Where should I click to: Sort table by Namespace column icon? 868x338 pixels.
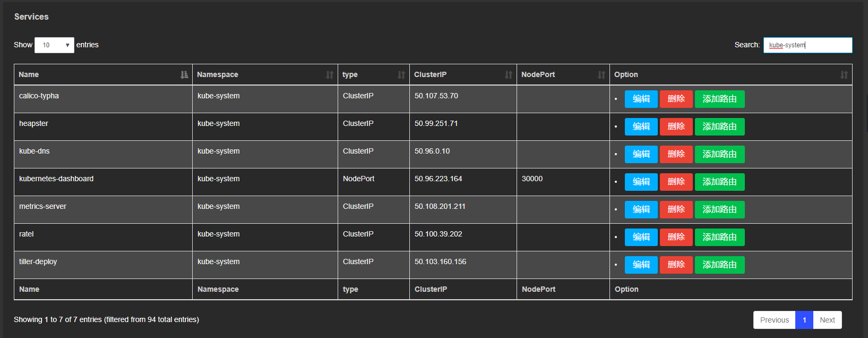329,75
